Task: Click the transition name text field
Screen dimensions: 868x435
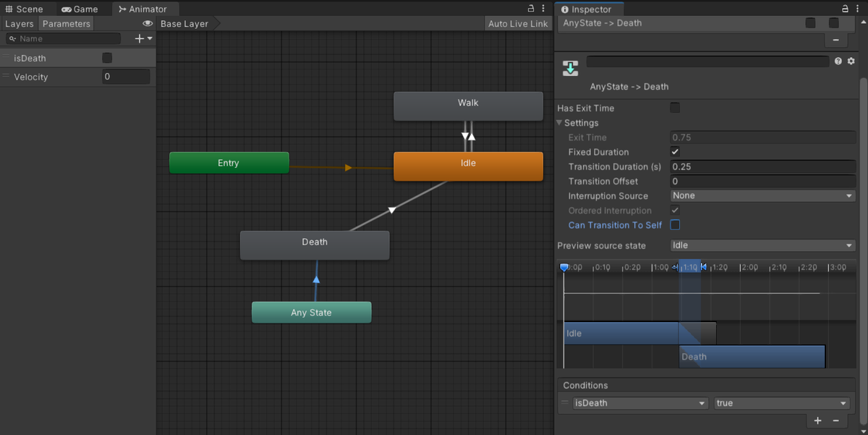Action: click(707, 62)
